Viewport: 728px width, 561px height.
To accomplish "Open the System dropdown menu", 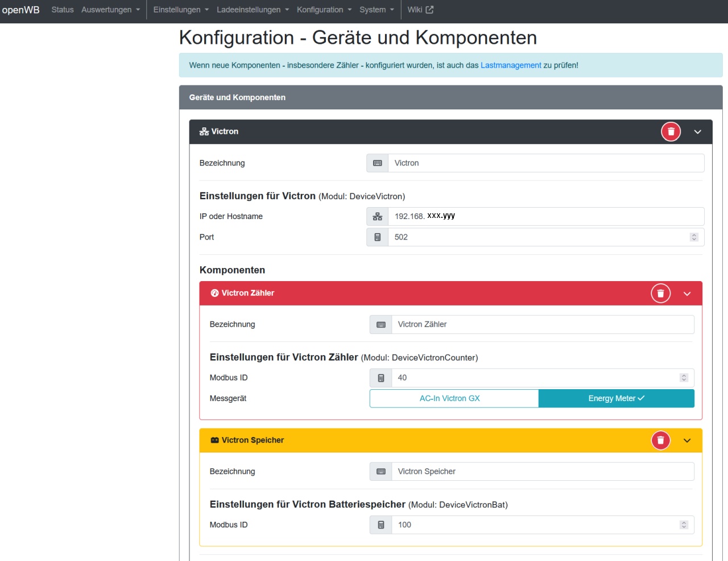I will pyautogui.click(x=377, y=10).
